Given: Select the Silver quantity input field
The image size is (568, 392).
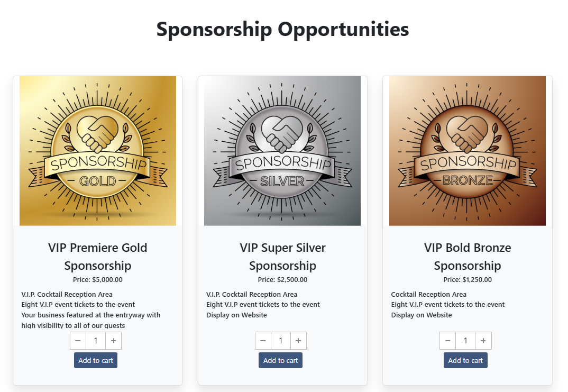Looking at the screenshot, I should tap(280, 340).
